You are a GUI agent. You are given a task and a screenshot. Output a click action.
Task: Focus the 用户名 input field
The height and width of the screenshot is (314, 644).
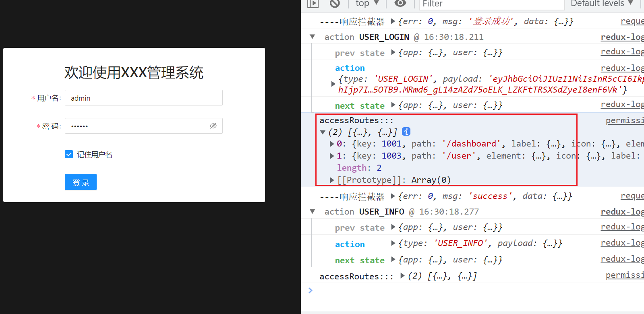click(144, 98)
